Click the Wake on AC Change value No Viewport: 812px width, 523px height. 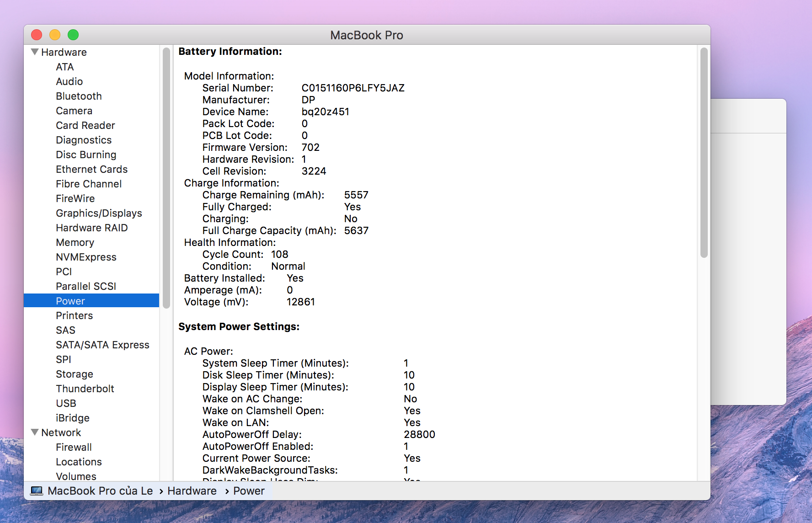coord(410,399)
